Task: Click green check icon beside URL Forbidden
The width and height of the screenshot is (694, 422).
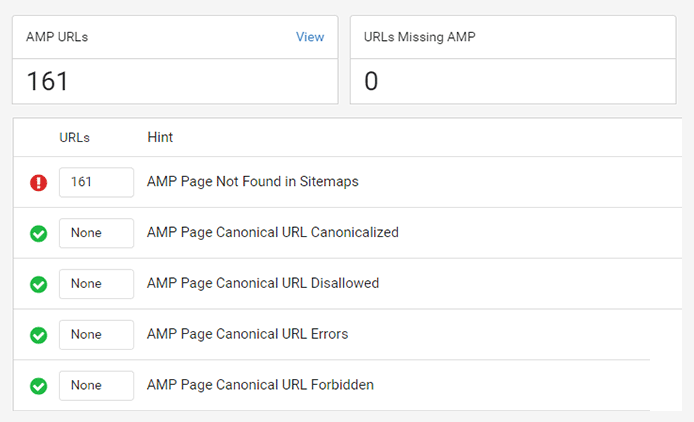Action: point(39,386)
